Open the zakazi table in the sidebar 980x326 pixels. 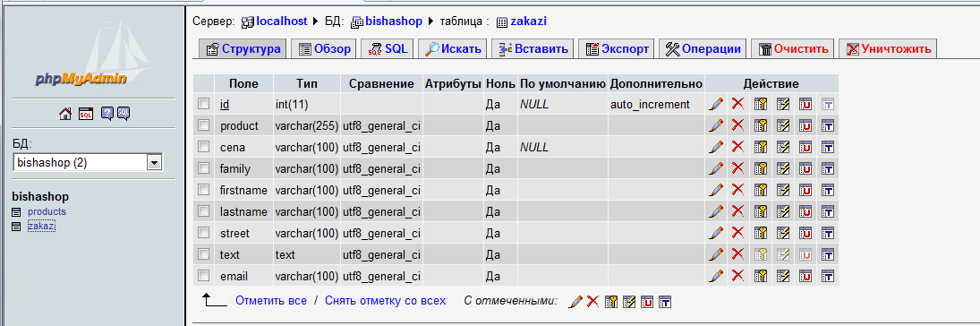[x=41, y=227]
